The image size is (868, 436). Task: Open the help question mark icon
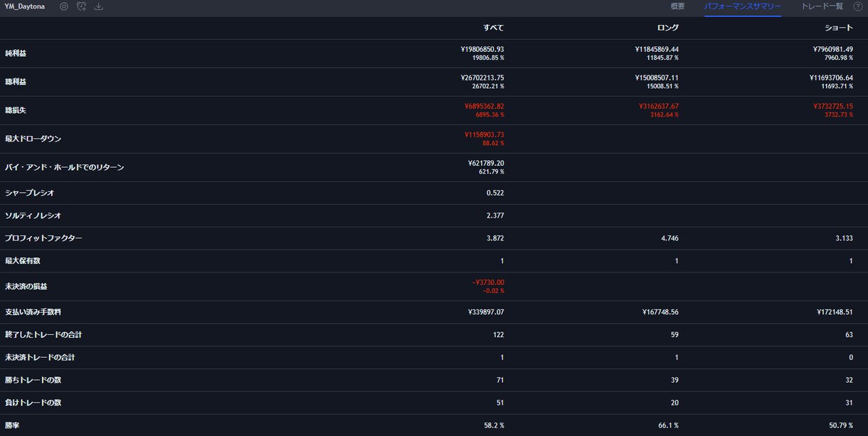(857, 6)
